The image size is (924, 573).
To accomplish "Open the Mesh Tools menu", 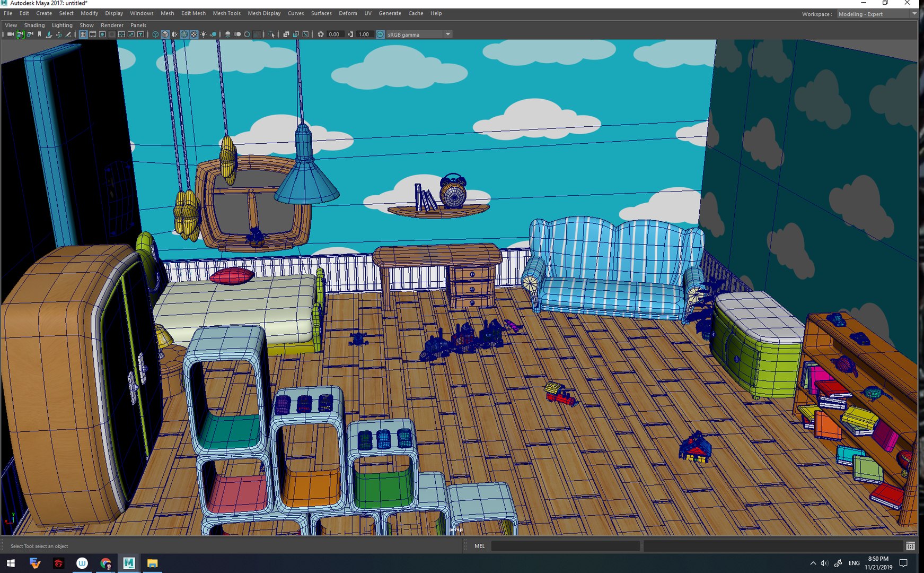I will coord(226,13).
